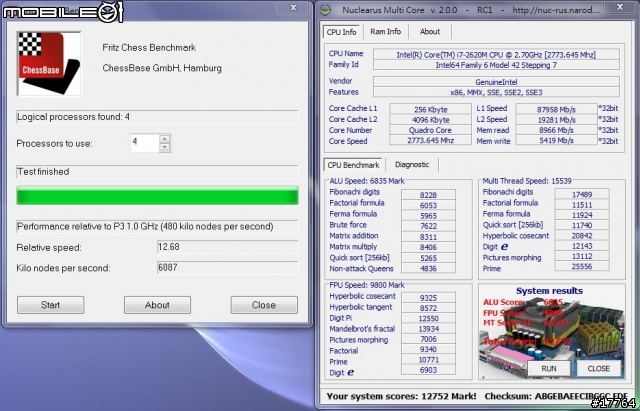Click Core Number value Quadro Core
Viewport: 640px width, 411px height.
coord(430,130)
